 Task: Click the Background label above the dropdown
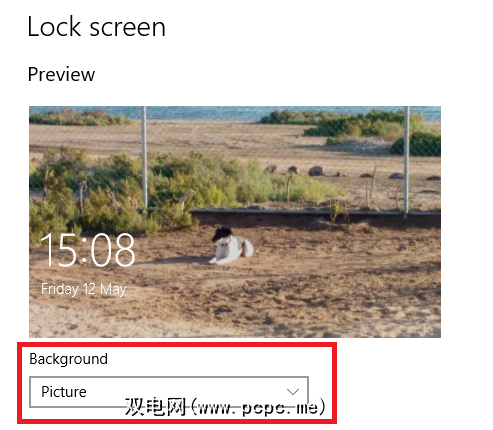[x=68, y=359]
